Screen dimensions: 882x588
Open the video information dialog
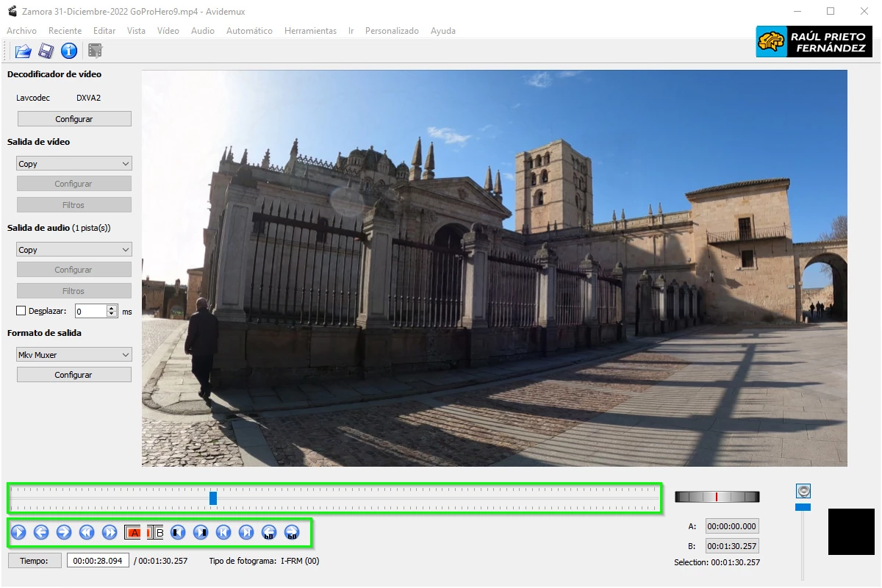click(x=69, y=51)
